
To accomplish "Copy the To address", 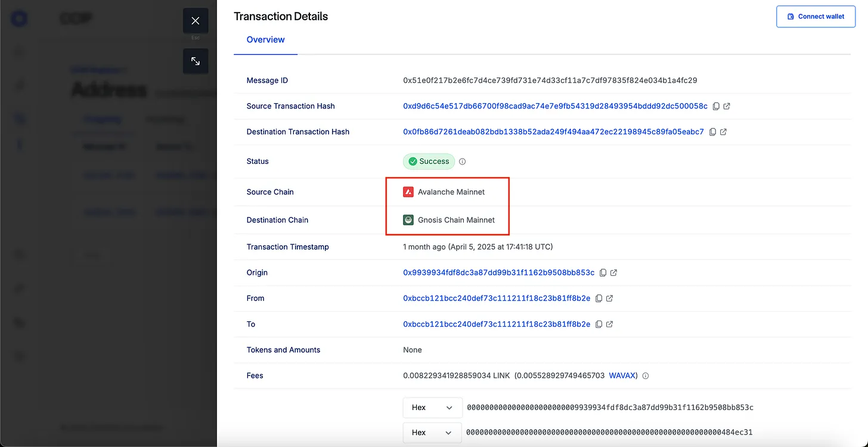I will (599, 324).
